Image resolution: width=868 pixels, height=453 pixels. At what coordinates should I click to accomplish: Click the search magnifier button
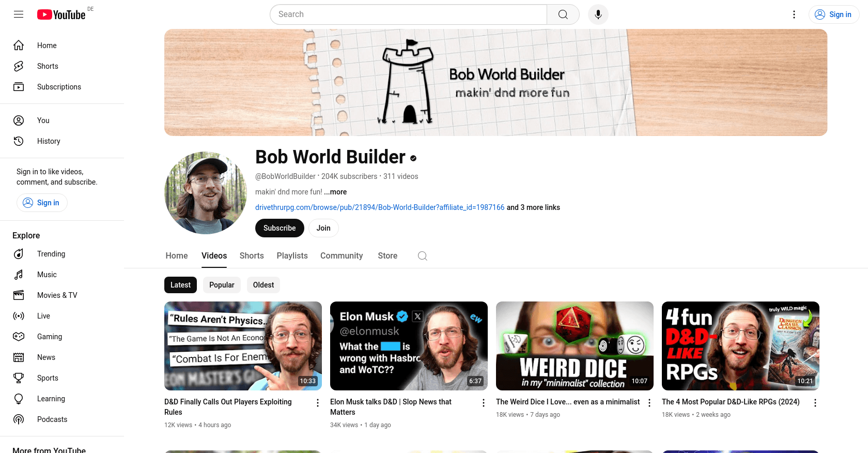(x=563, y=14)
